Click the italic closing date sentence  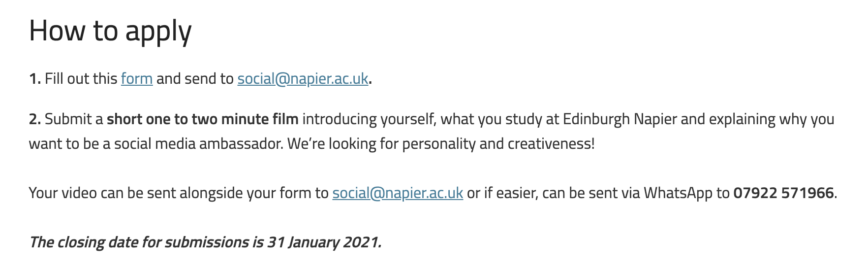click(205, 242)
